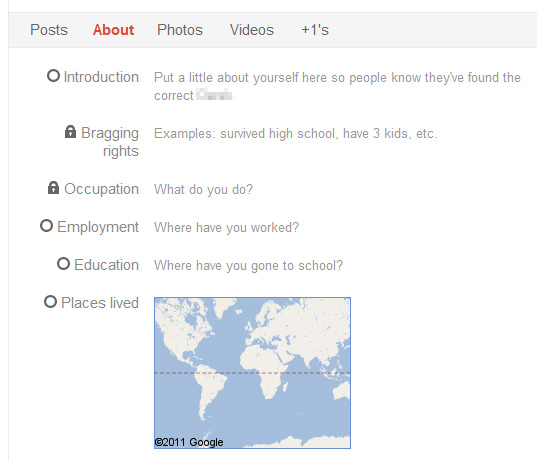The image size is (537, 461).
Task: Click 'Where have you gone to school?' field
Action: coord(248,265)
